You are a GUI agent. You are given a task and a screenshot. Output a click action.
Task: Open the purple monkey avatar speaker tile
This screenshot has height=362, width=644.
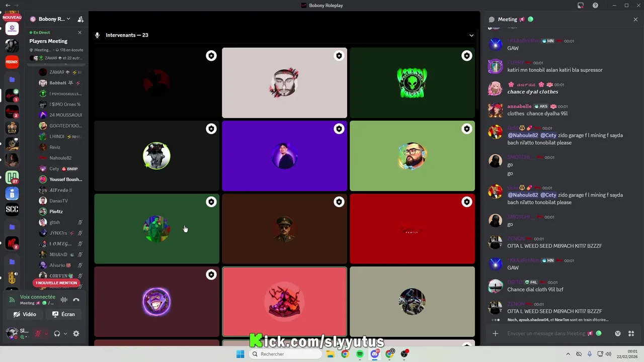coord(156,302)
